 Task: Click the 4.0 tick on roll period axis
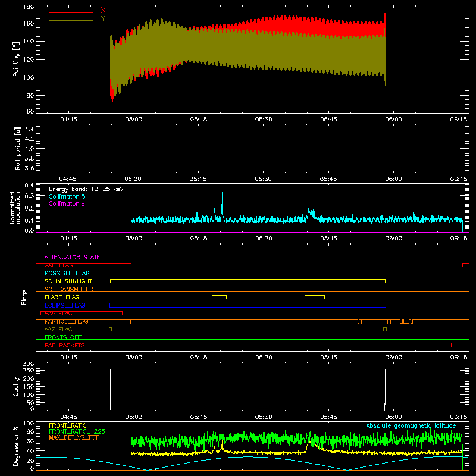point(29,148)
